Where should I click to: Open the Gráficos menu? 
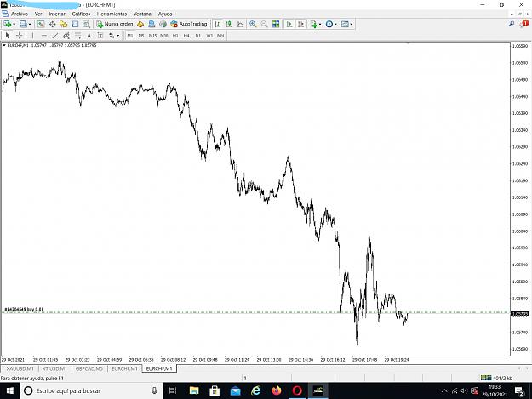coord(81,14)
